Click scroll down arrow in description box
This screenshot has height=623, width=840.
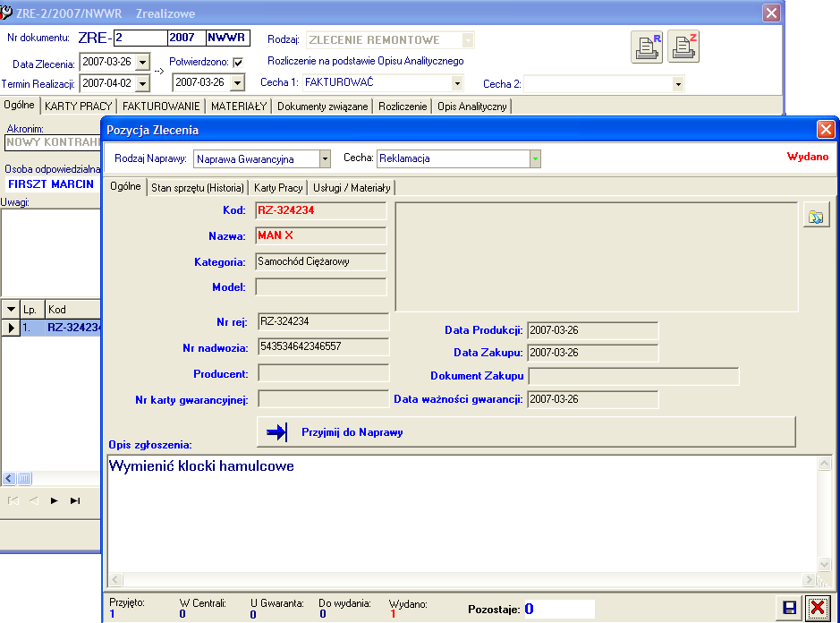click(825, 564)
